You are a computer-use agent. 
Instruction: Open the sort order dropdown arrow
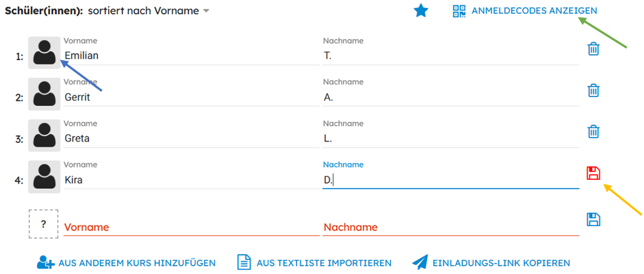click(206, 11)
